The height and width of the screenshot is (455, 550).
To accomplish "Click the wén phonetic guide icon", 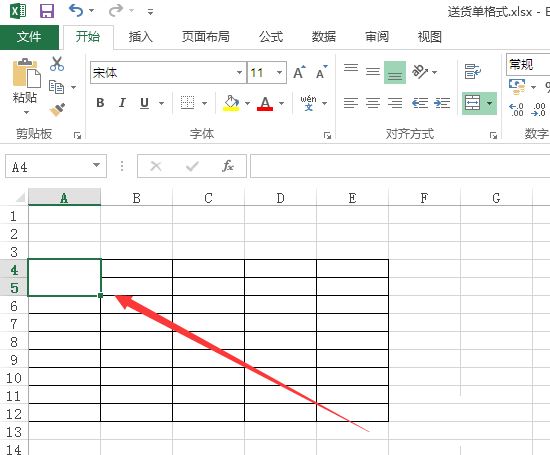I will 308,103.
